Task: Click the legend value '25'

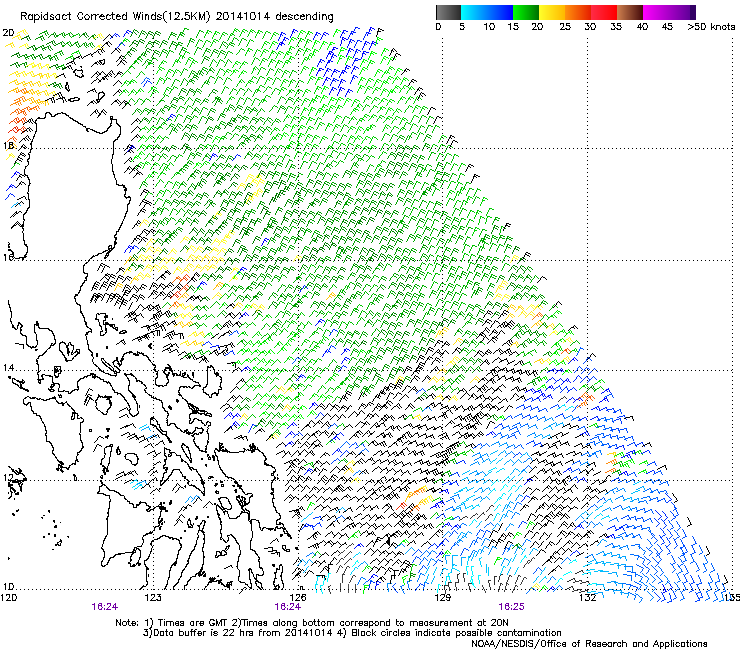Action: point(565,27)
